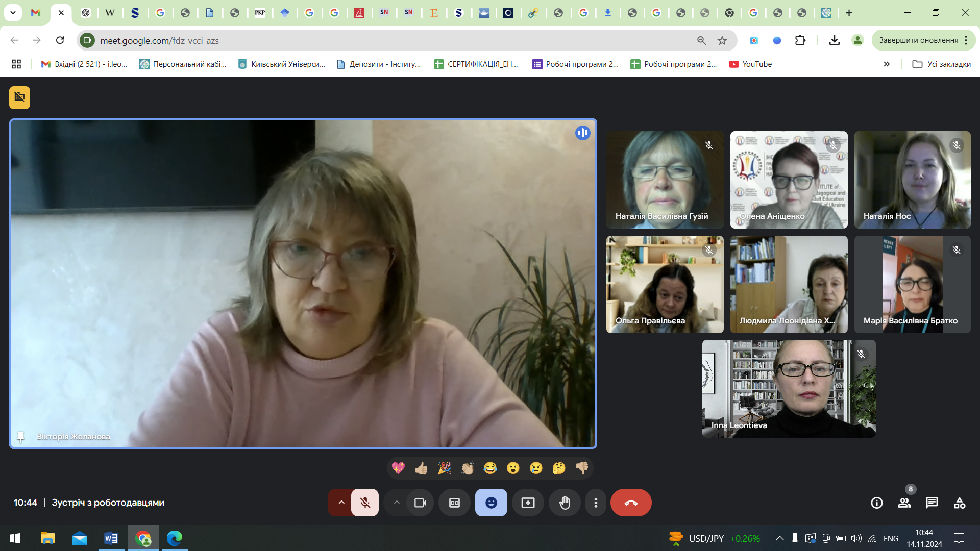The image size is (980, 551).
Task: Open the present screen option
Action: pos(528,503)
